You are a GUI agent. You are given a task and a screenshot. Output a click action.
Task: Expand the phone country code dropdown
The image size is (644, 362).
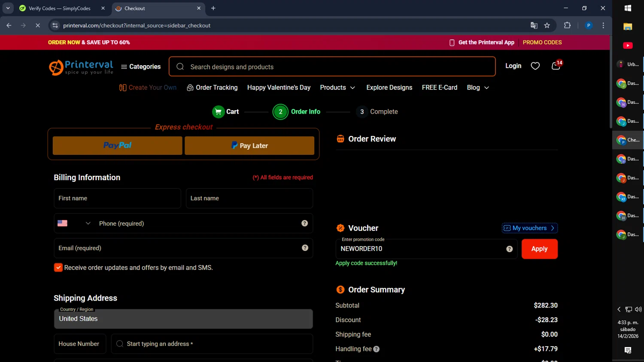tap(88, 223)
